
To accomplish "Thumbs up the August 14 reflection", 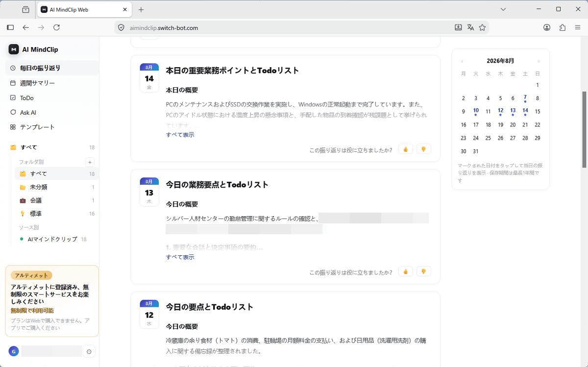I will [406, 149].
